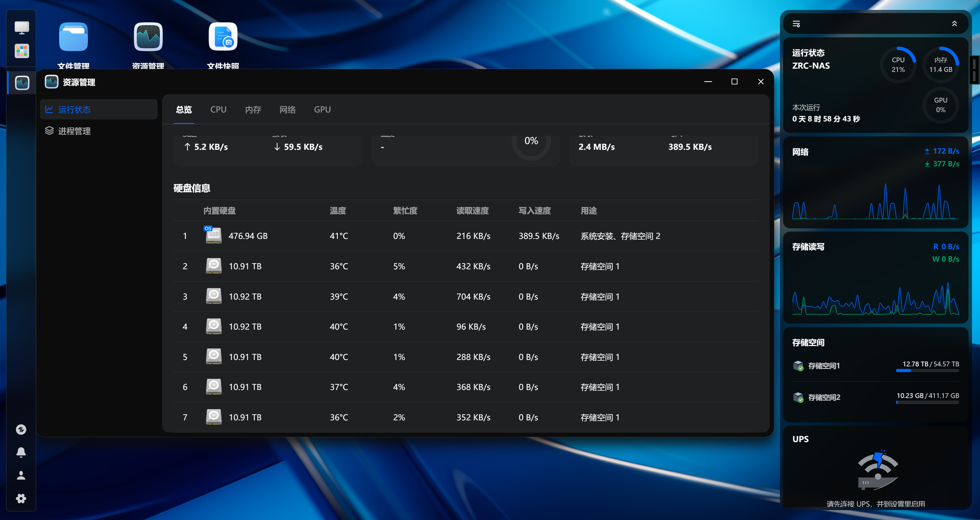Collapse the widget panel with chevron

(x=954, y=24)
